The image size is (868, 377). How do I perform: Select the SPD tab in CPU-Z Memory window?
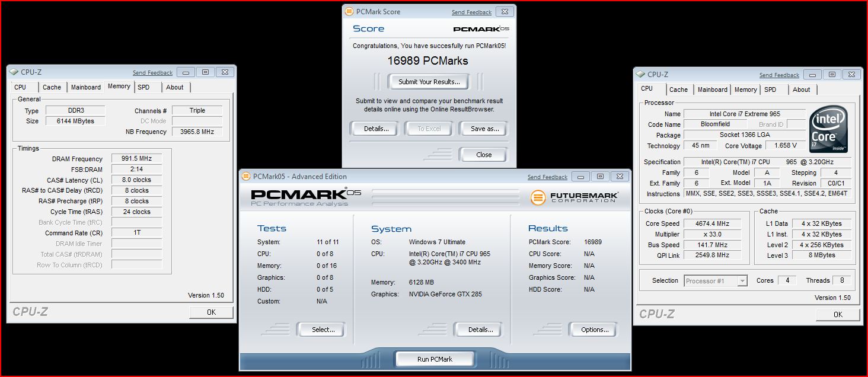click(143, 87)
